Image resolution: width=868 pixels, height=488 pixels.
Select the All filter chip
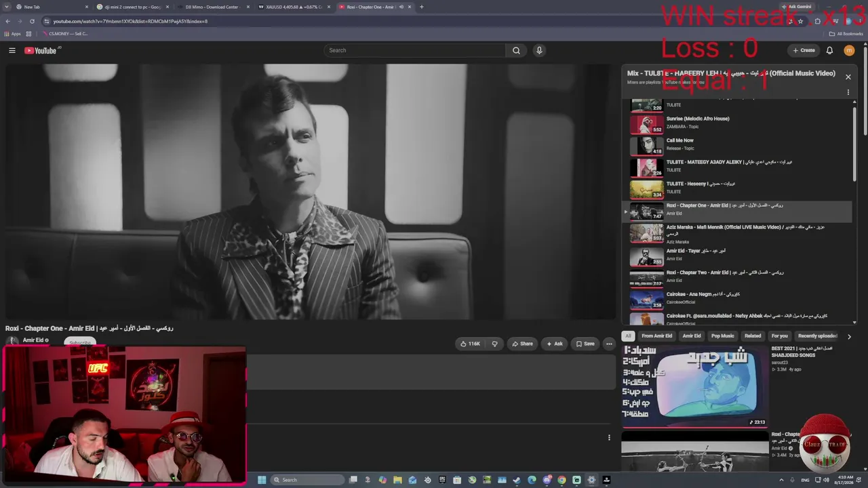coord(628,335)
